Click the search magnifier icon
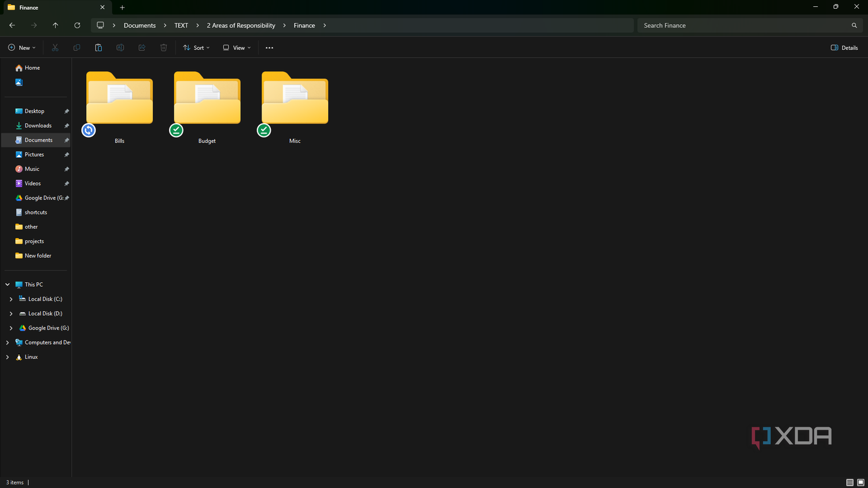 pos(854,25)
